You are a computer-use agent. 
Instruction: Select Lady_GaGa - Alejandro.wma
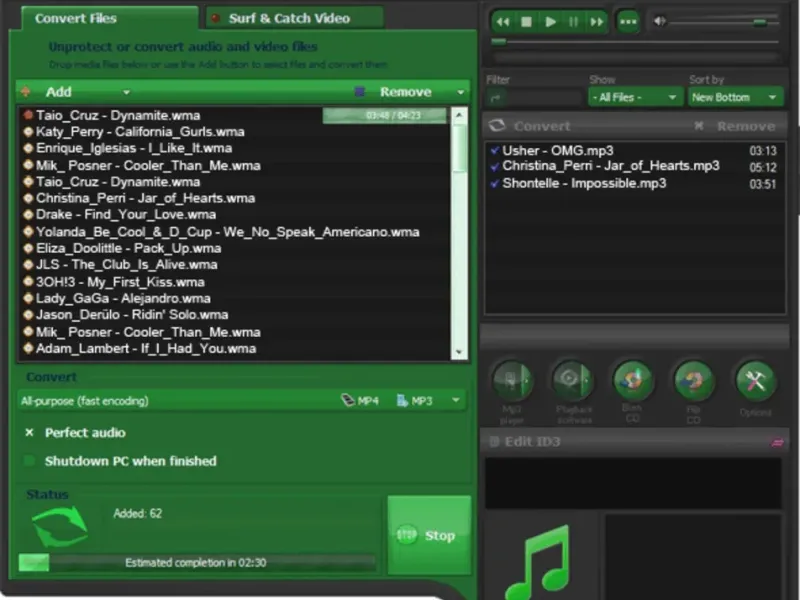pyautogui.click(x=123, y=298)
